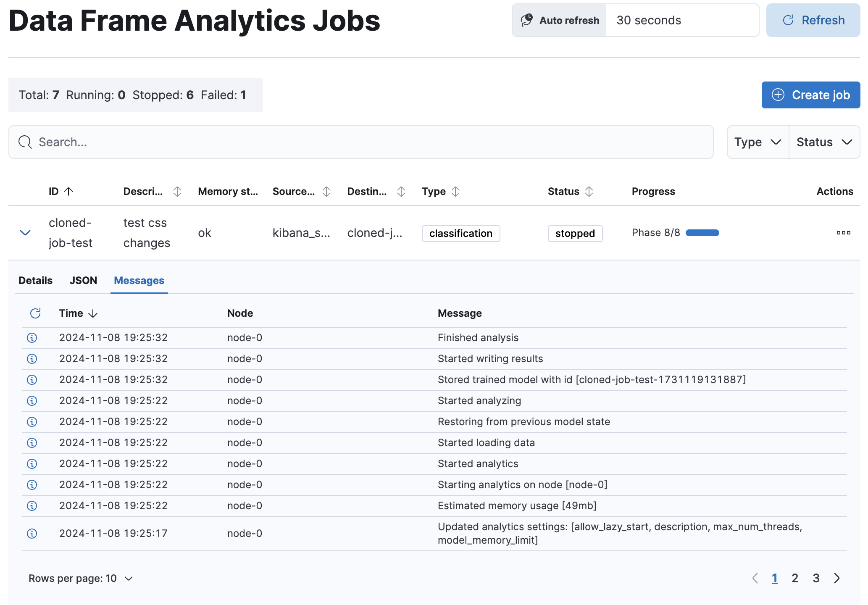Click info icon for Stored trained model message
This screenshot has width=868, height=605.
(32, 380)
